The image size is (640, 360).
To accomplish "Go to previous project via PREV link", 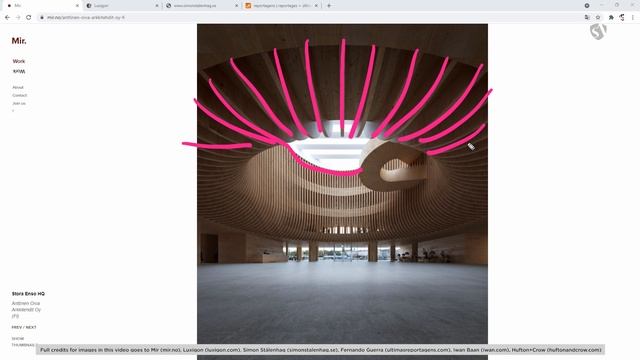I will pyautogui.click(x=17, y=327).
